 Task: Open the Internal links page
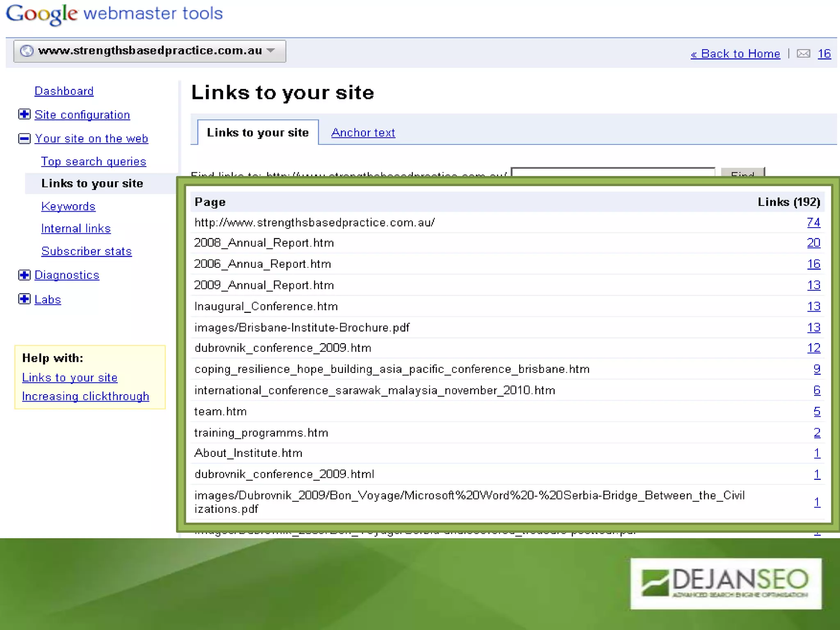pyautogui.click(x=76, y=228)
